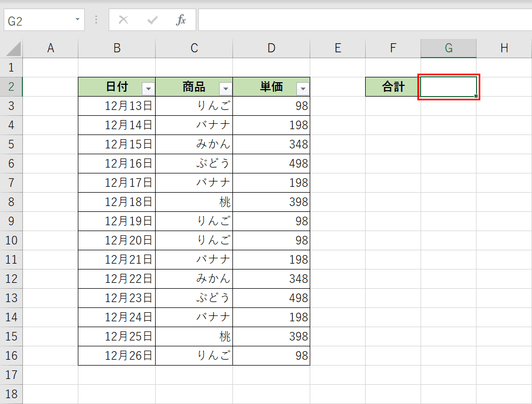Image resolution: width=532 pixels, height=404 pixels.
Task: Select the cell 12月14日
Action: pyautogui.click(x=117, y=125)
